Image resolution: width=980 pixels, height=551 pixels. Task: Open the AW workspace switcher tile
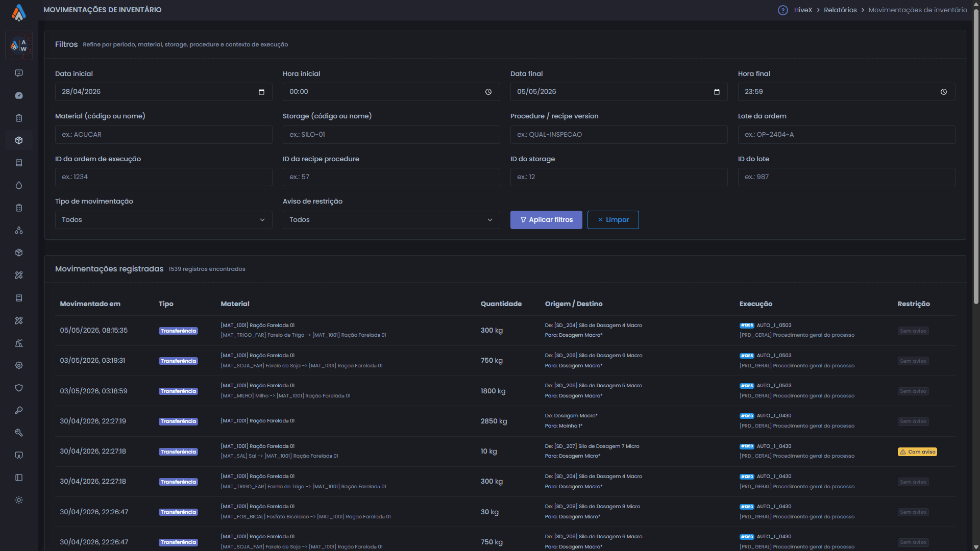(19, 45)
